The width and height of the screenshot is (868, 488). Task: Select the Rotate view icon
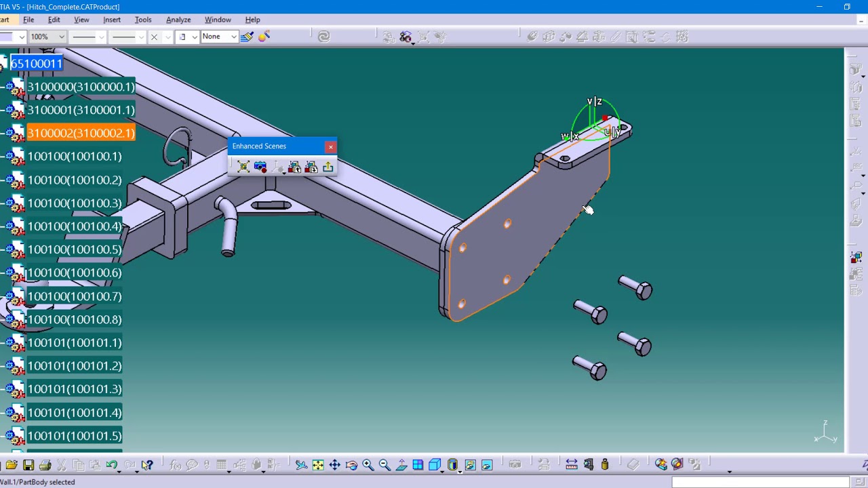tap(351, 465)
